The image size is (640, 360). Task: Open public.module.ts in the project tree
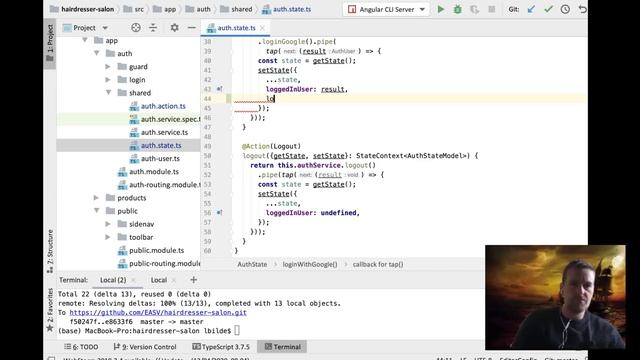[156, 250]
